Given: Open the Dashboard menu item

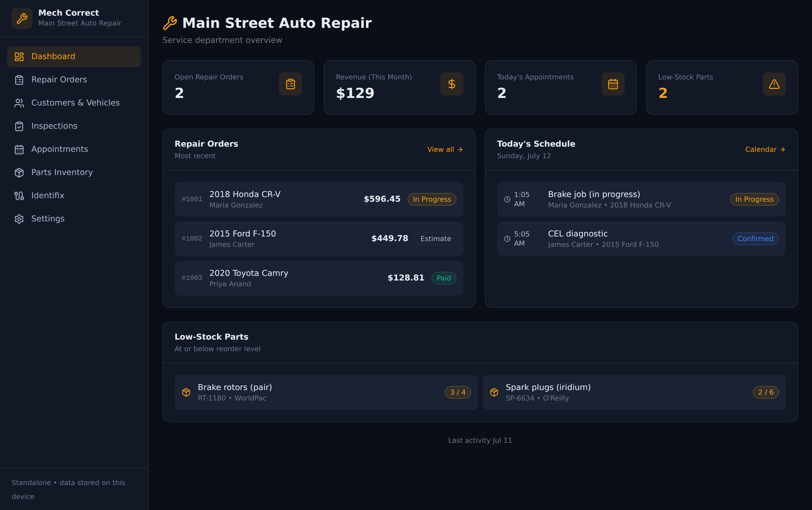Looking at the screenshot, I should pos(74,57).
